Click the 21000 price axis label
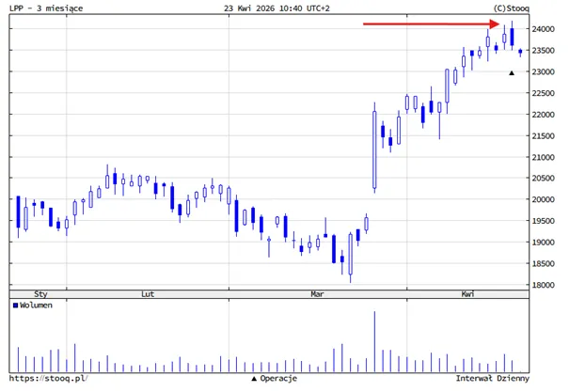 544,157
